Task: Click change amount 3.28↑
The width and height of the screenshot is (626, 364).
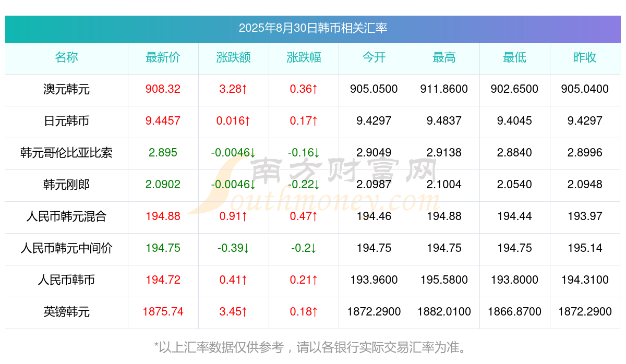Action: pyautogui.click(x=234, y=89)
